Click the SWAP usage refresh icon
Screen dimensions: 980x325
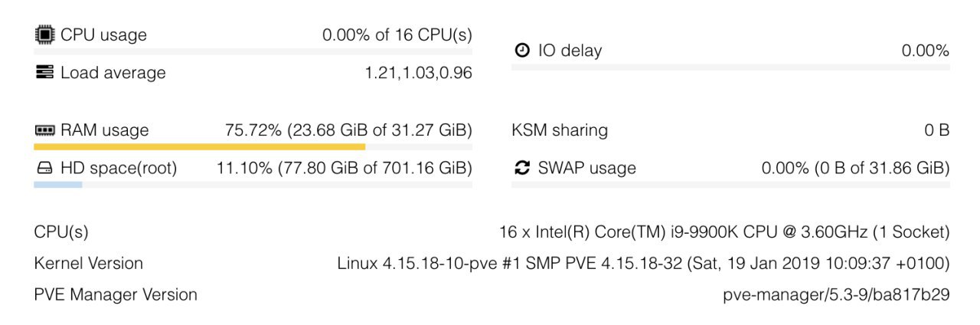click(x=521, y=168)
